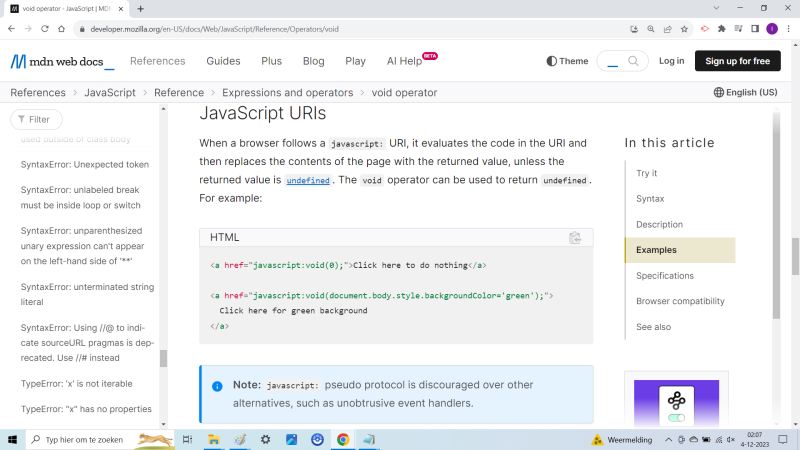Viewport: 800px width, 450px height.
Task: Click the MDN web docs logo
Action: [x=62, y=61]
